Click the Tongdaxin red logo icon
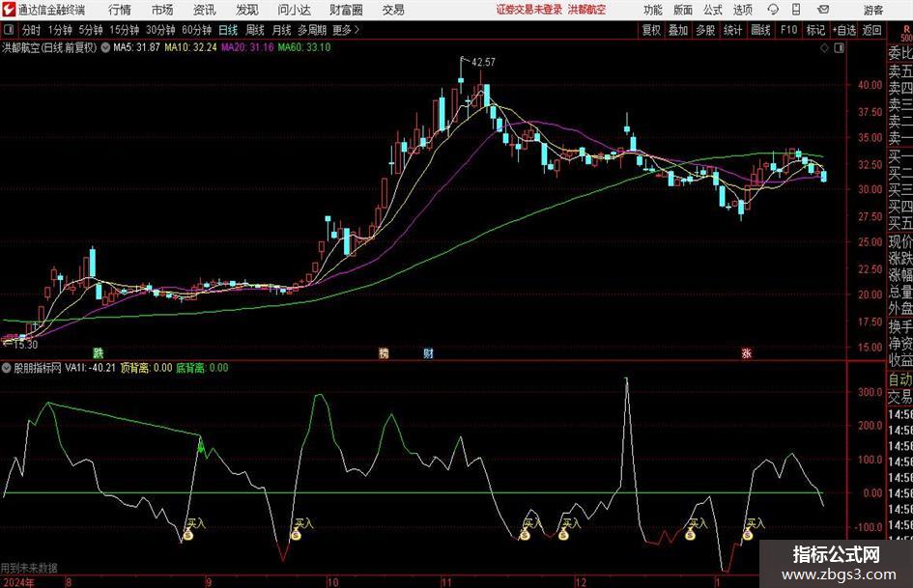The width and height of the screenshot is (913, 588). (x=9, y=10)
